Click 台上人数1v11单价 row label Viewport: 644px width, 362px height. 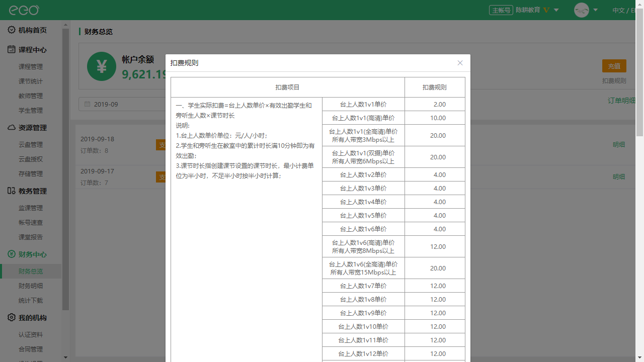coord(363,340)
